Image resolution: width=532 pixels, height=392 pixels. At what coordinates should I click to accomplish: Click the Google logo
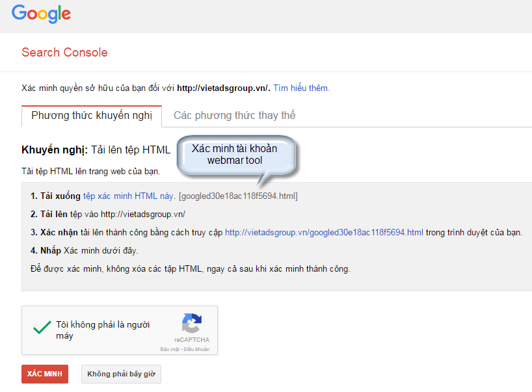(40, 14)
